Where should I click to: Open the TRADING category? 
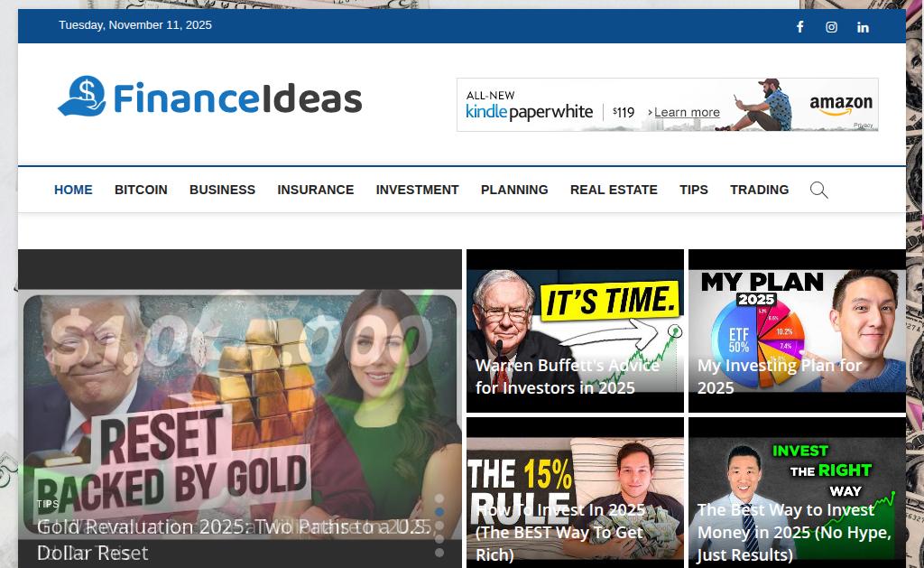pos(759,190)
